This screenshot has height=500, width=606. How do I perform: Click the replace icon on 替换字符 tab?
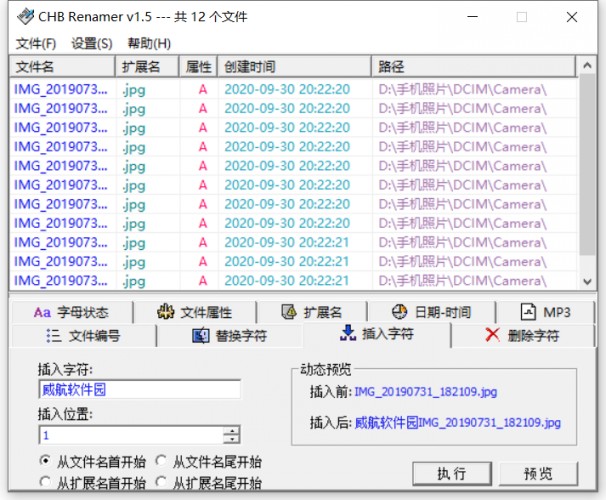pos(201,335)
